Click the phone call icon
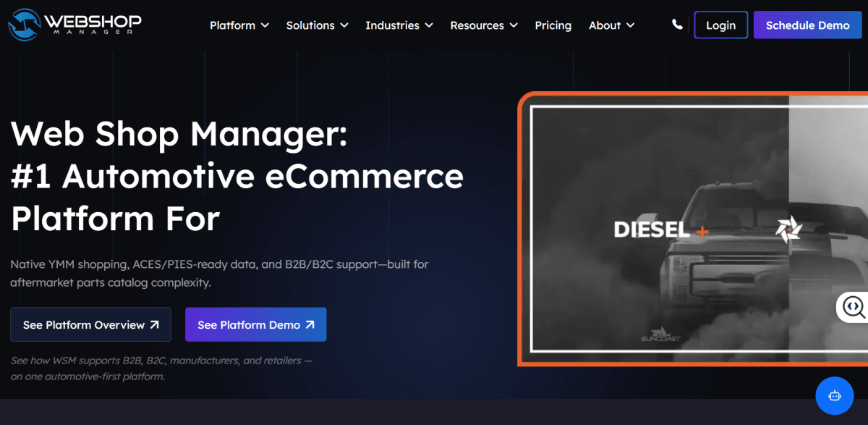Screen dimensions: 868x425 point(677,25)
